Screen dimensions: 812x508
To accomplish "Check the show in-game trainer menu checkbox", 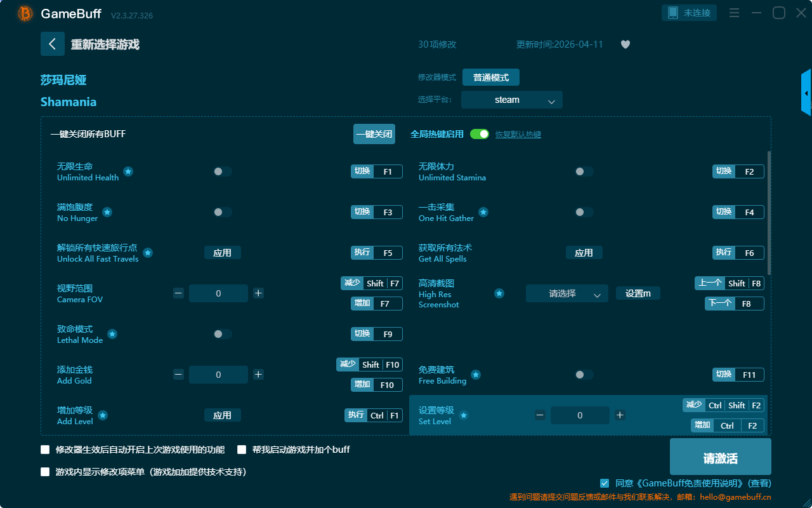I will pos(45,472).
